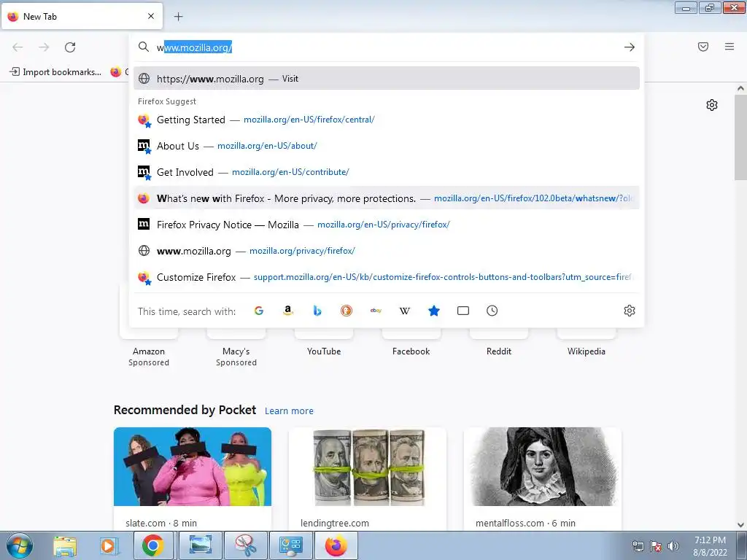Click the Go arrow in the address bar
The image size is (747, 560).
tap(630, 47)
